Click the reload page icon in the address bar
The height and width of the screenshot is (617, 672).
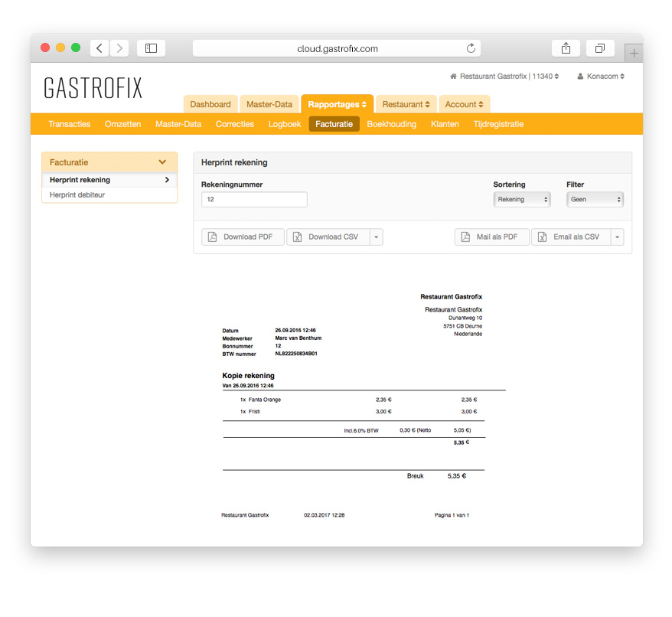[x=471, y=48]
